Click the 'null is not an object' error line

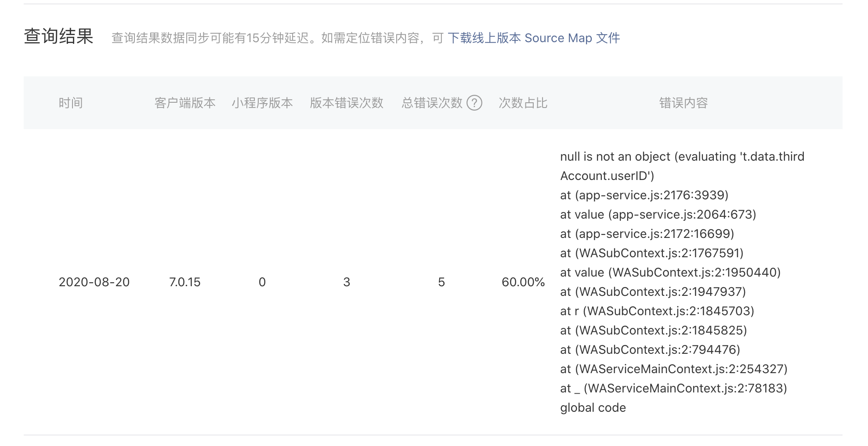[x=682, y=157]
